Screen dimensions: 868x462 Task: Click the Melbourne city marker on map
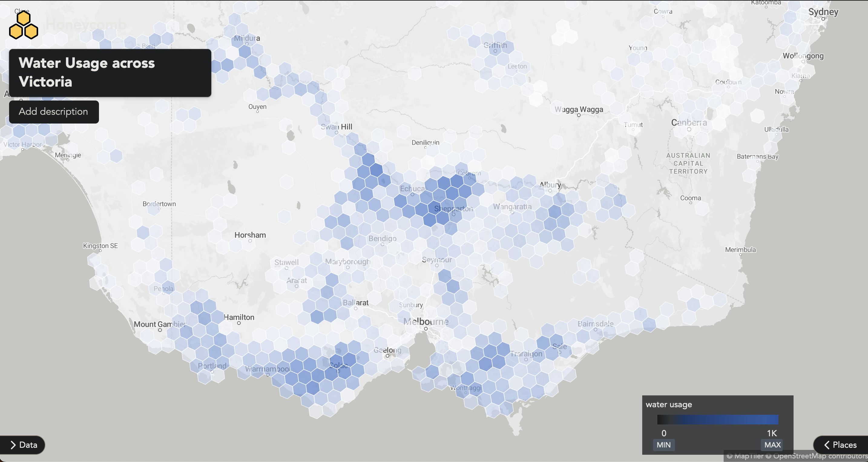tap(426, 328)
